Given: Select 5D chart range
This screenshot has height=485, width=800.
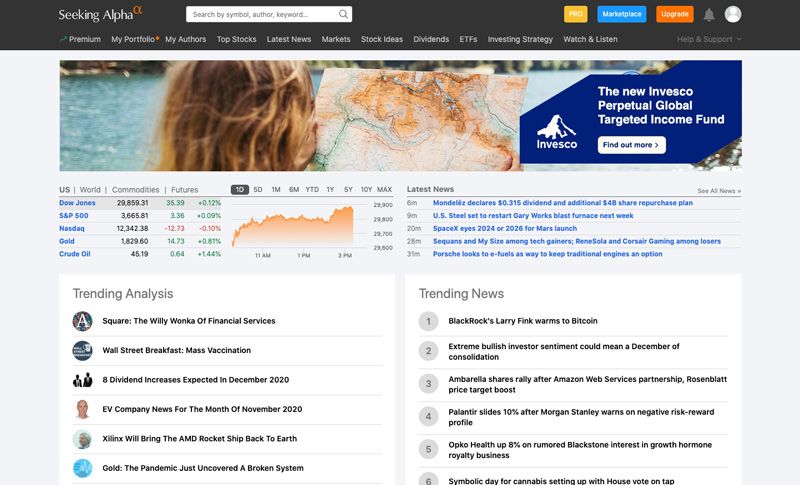Looking at the screenshot, I should pyautogui.click(x=258, y=190).
